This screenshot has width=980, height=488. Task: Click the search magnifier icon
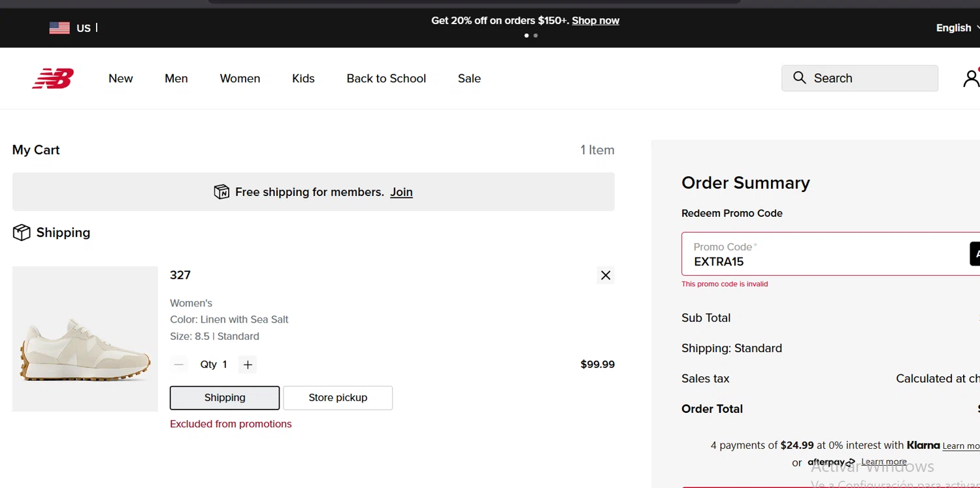800,78
